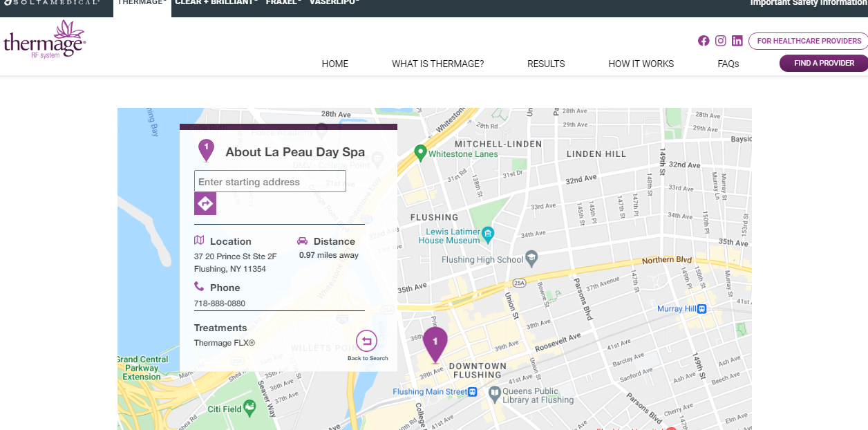Open the FAQs menu item
868x430 pixels.
728,64
